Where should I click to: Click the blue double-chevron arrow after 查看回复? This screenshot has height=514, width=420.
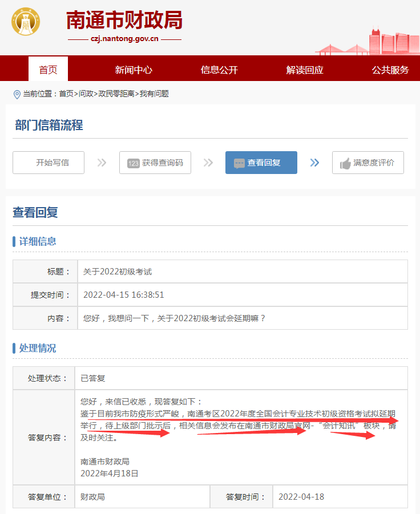click(x=315, y=163)
